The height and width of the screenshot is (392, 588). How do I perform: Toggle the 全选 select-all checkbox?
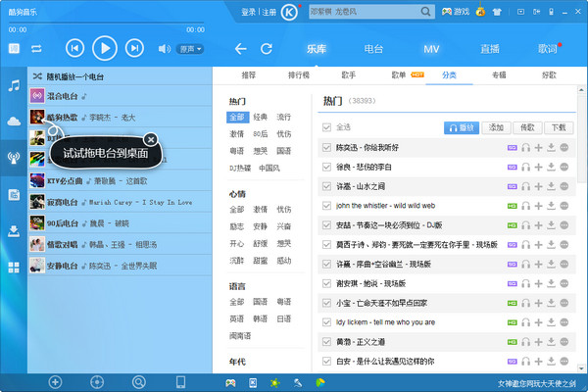click(327, 127)
